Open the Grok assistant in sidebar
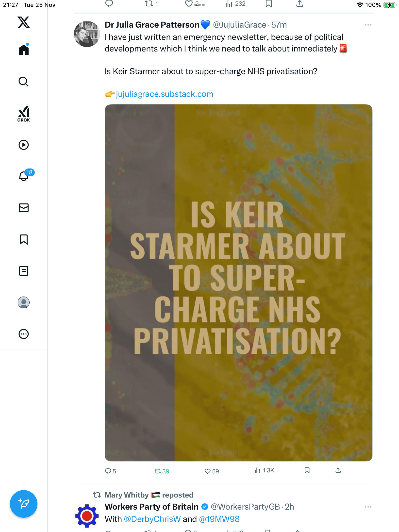Viewport: 399px width, 532px height. (24, 114)
